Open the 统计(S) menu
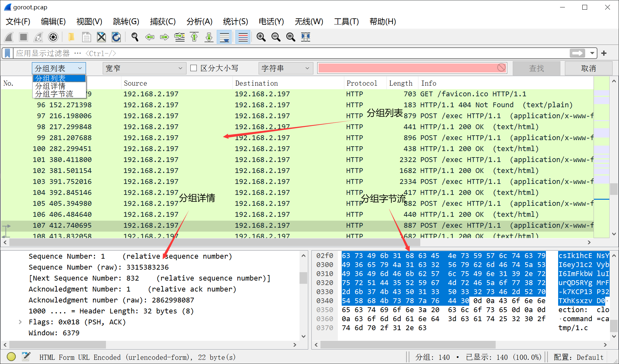 click(235, 22)
